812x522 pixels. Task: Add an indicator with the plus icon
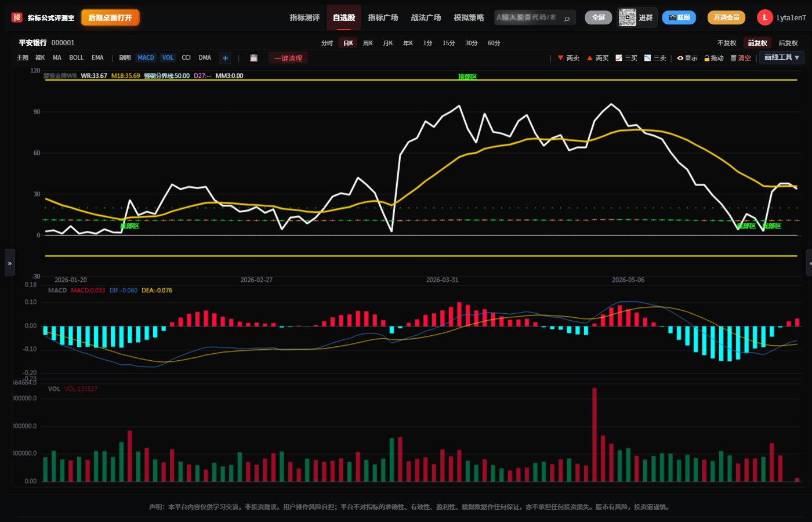click(x=226, y=58)
